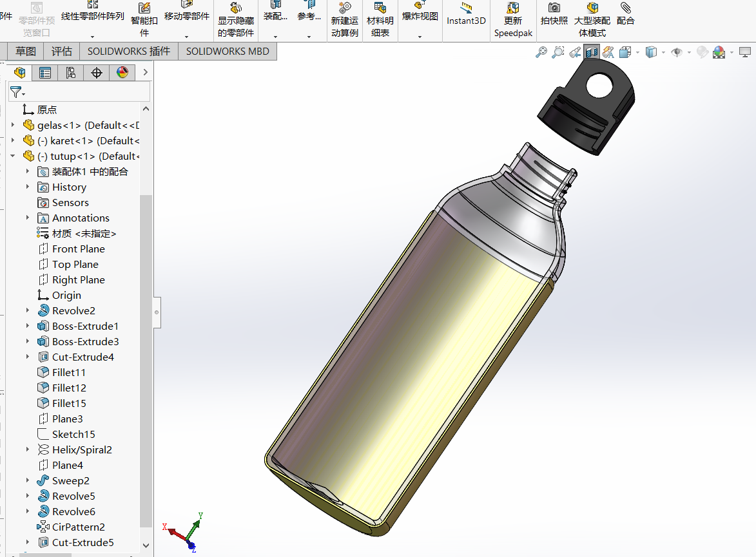Screen dimensions: 756x557
Task: Toggle Large Assembly Mode
Action: click(x=592, y=20)
